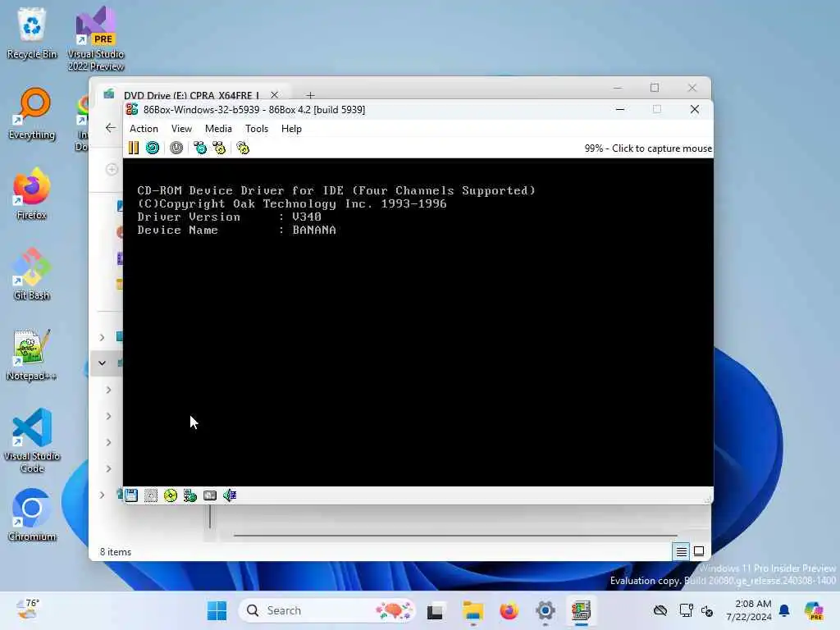Viewport: 840px width, 630px height.
Task: Click the CD-ROM disc icon in 86Box status bar
Action: pos(171,495)
